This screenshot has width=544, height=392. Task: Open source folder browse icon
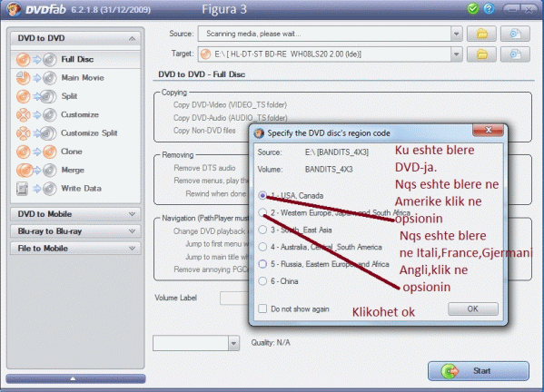481,34
